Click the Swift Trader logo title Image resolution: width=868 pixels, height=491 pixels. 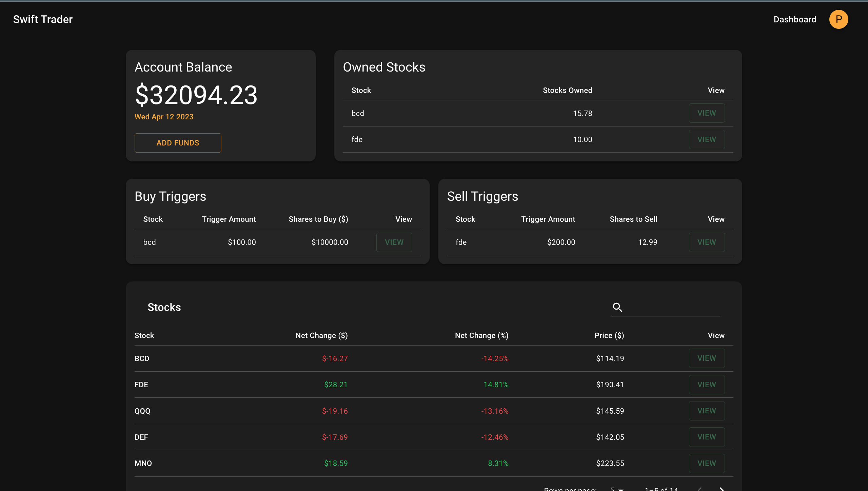43,19
